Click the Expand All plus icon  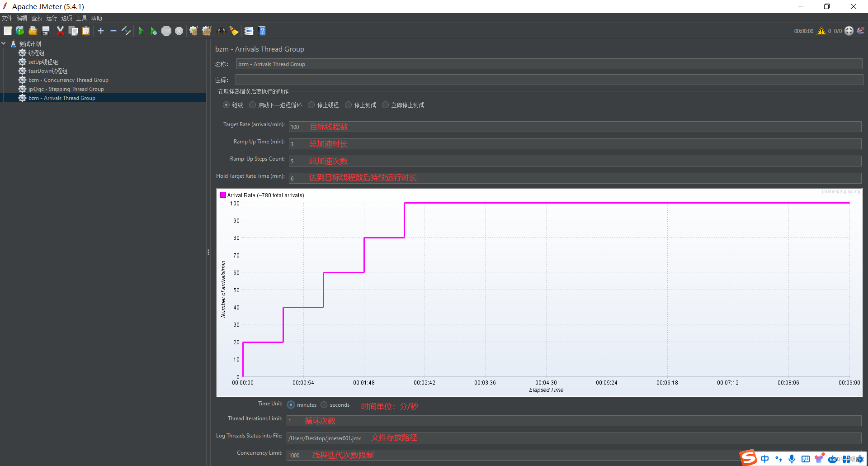coord(100,31)
